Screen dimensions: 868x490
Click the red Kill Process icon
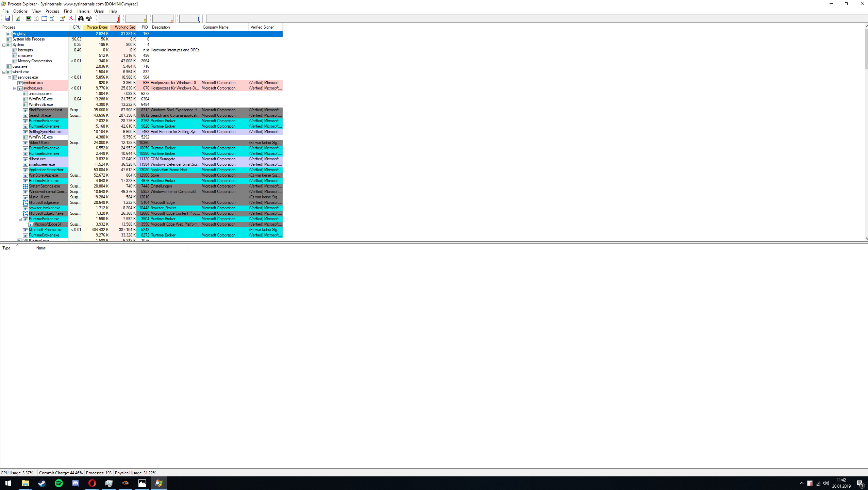71,18
